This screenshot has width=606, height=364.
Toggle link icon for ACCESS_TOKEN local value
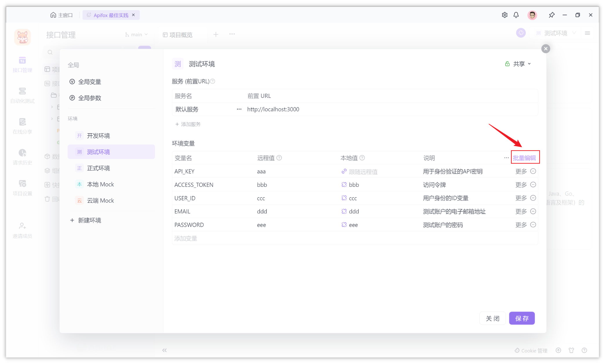click(344, 185)
